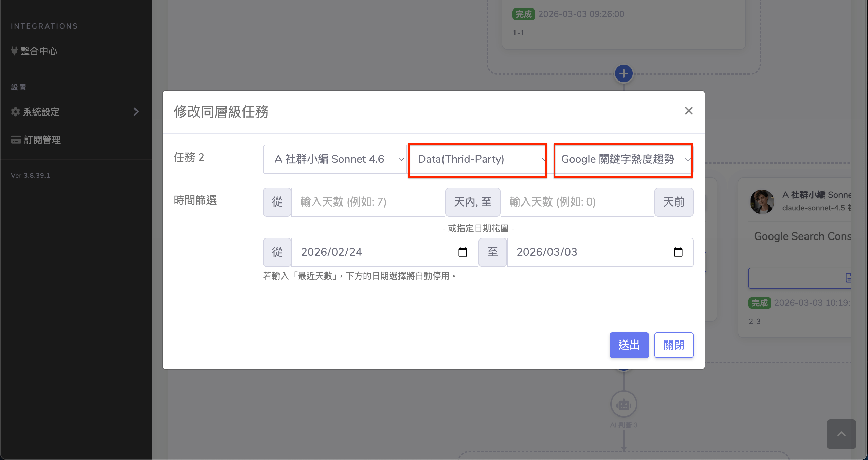This screenshot has width=868, height=460.
Task: Expand the 系統設定 submenu chevron
Action: [x=136, y=112]
